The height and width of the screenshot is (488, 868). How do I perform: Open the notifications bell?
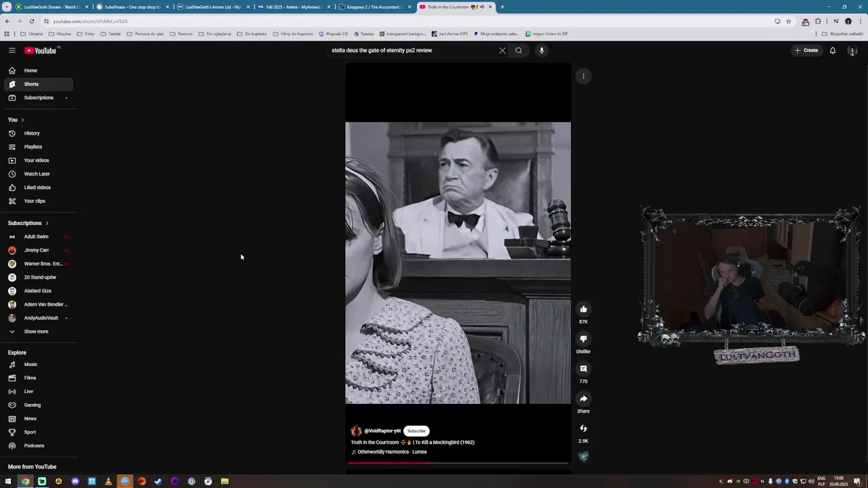click(x=833, y=50)
